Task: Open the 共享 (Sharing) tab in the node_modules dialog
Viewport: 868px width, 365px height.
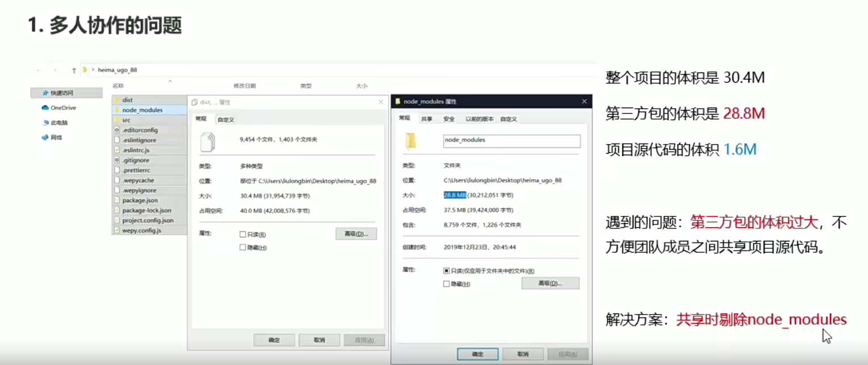Action: [x=427, y=119]
